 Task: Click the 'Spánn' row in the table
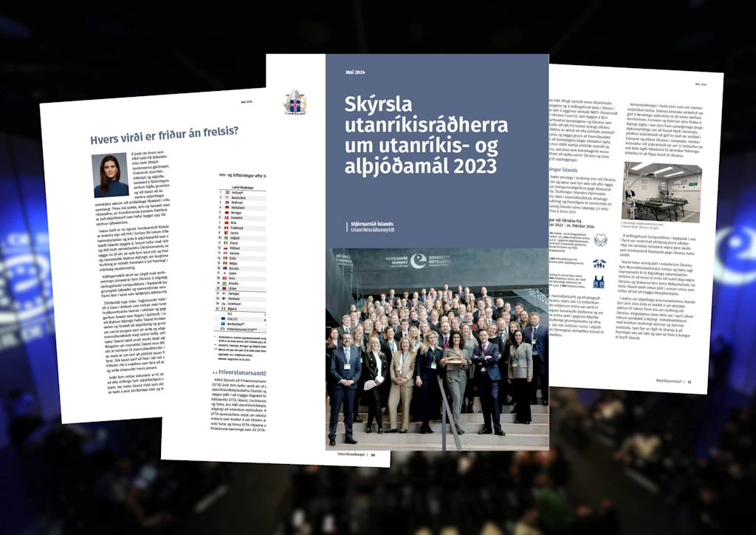pyautogui.click(x=242, y=233)
